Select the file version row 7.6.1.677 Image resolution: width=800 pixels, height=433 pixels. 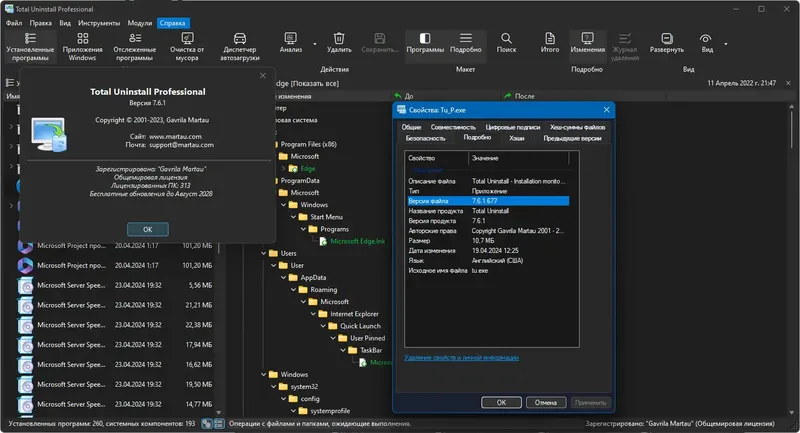[488, 201]
